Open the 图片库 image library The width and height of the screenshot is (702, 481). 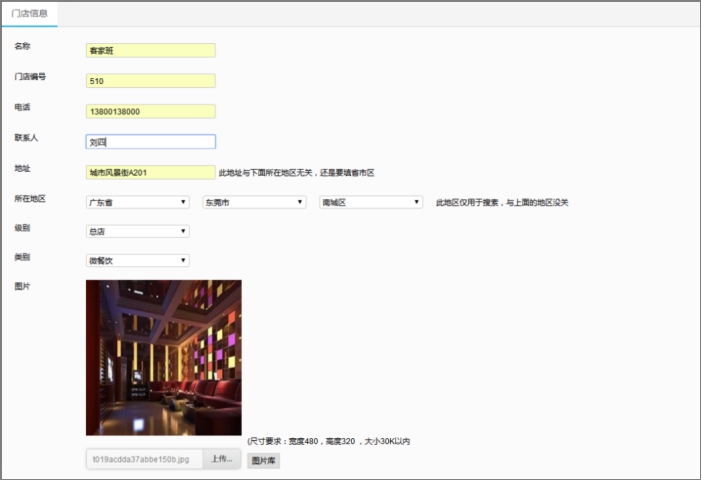pos(264,461)
